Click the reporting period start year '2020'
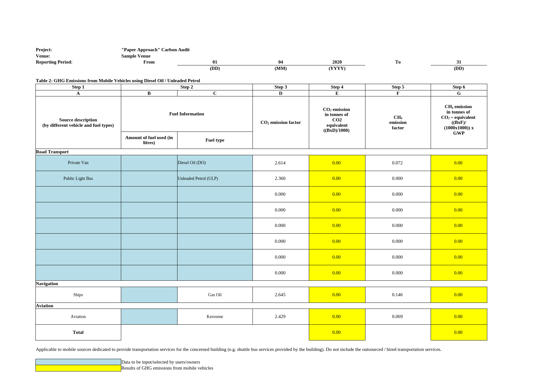This screenshot has height=392, width=555. (337, 62)
